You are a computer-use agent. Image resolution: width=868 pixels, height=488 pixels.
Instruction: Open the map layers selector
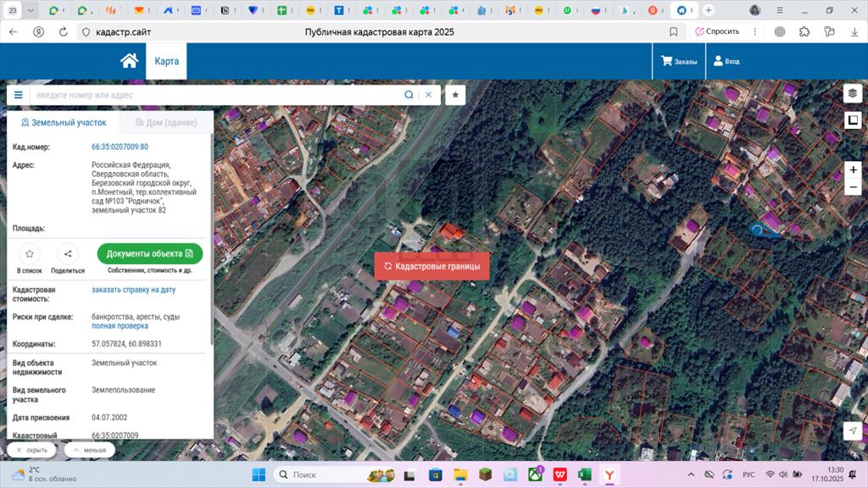coord(853,93)
